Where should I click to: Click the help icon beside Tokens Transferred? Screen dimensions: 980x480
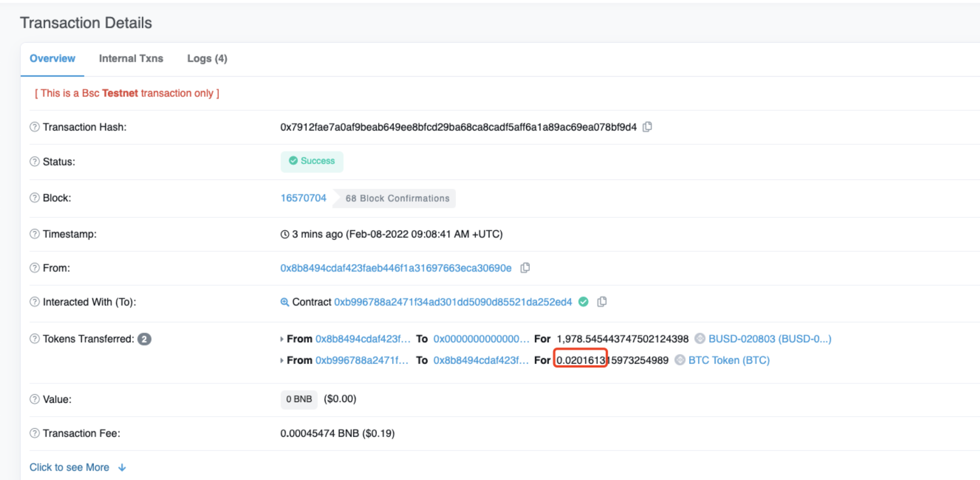click(35, 339)
